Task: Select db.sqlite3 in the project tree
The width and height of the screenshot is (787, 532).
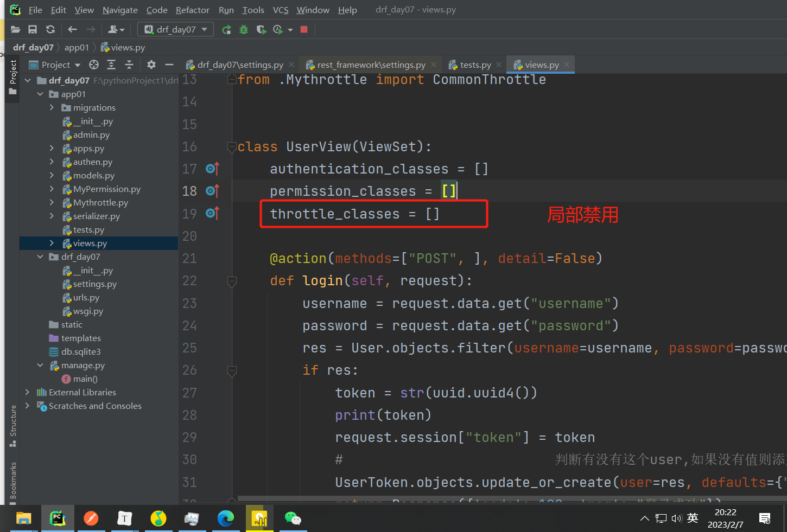Action: coord(80,351)
